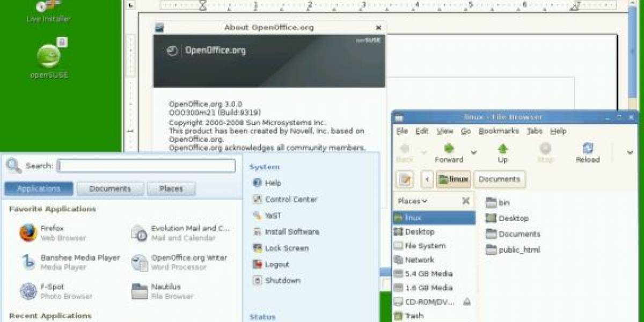Click the Stop button in File Browser
644x322 pixels.
coord(545,153)
